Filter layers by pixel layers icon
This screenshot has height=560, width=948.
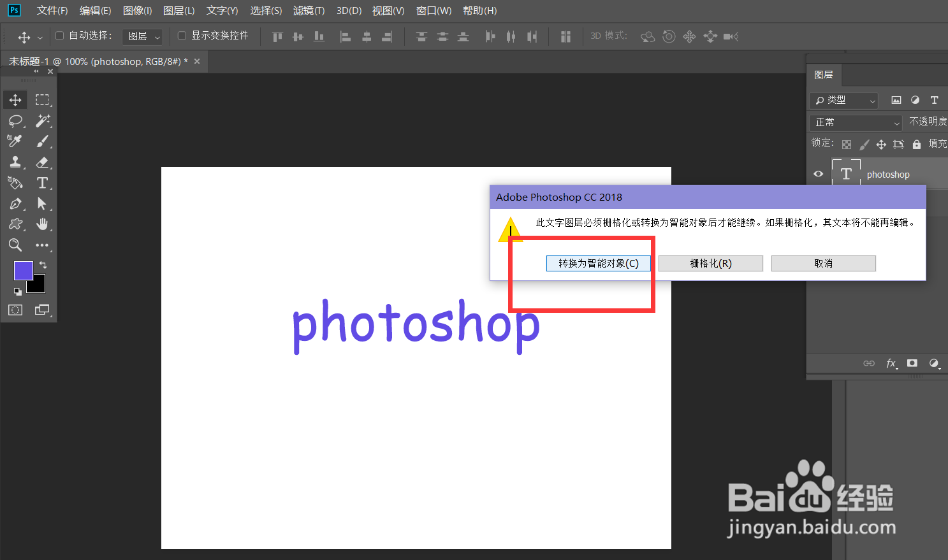[896, 100]
